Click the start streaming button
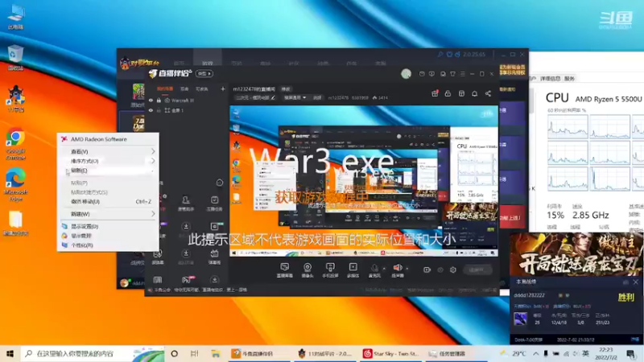644x362 pixels. 477,269
